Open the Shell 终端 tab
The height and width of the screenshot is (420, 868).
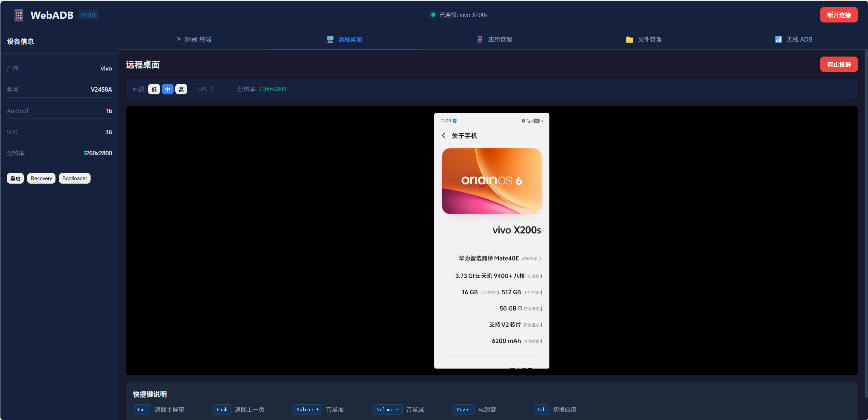(194, 39)
